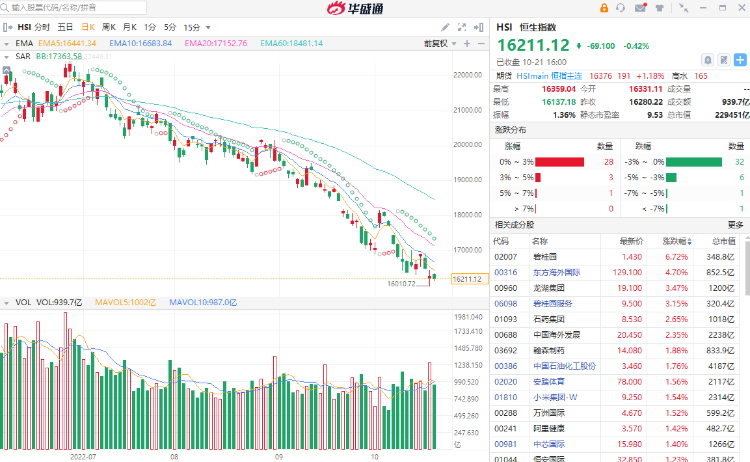Switch to 分时 chart tab
This screenshot has width=750, height=462.
click(x=42, y=27)
